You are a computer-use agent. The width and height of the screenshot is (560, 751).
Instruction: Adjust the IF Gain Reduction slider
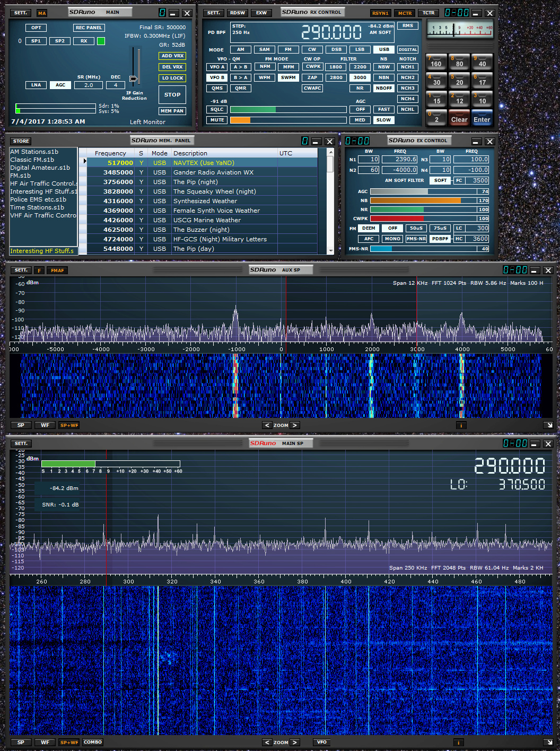[133, 78]
